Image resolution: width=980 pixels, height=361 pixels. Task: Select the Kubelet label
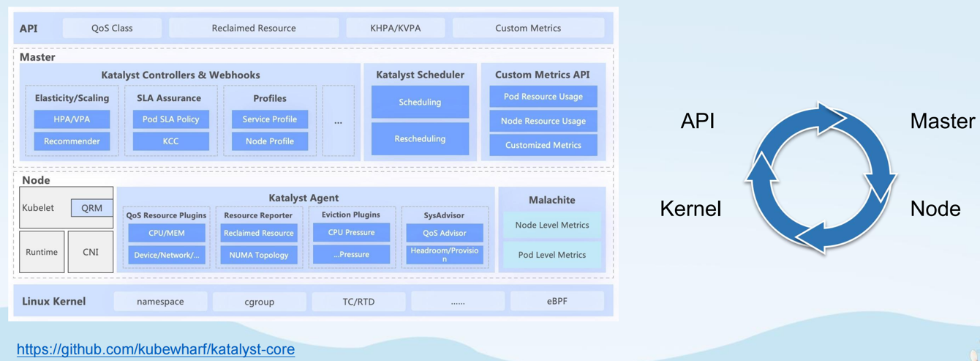(38, 208)
